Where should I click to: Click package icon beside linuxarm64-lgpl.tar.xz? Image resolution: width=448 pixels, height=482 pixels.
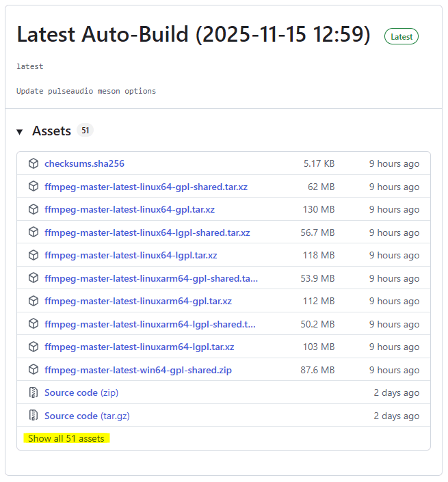(x=34, y=347)
